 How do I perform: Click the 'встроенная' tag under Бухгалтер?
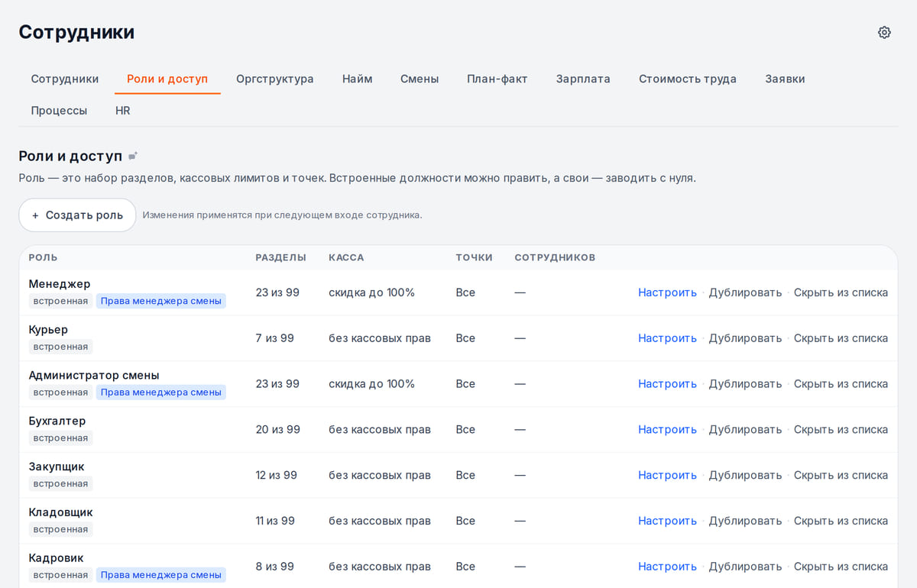[60, 438]
